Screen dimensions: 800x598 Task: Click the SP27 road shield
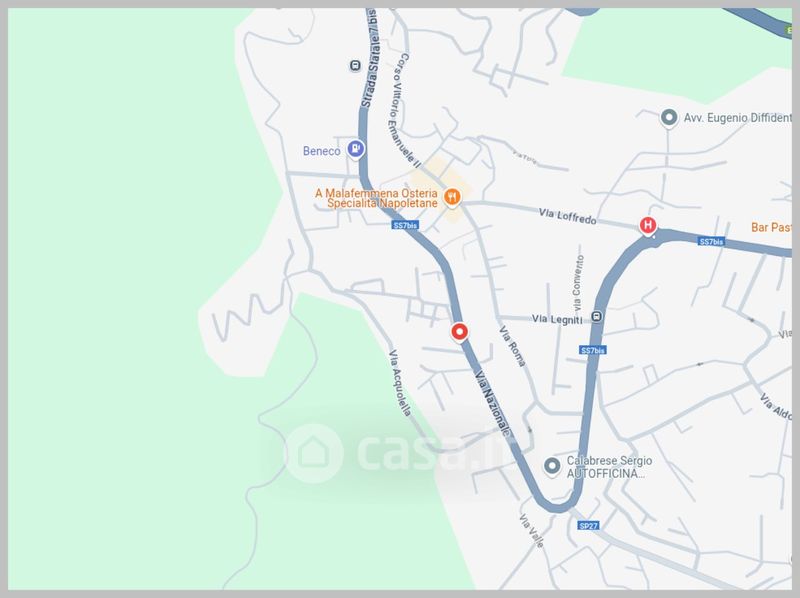pyautogui.click(x=588, y=526)
